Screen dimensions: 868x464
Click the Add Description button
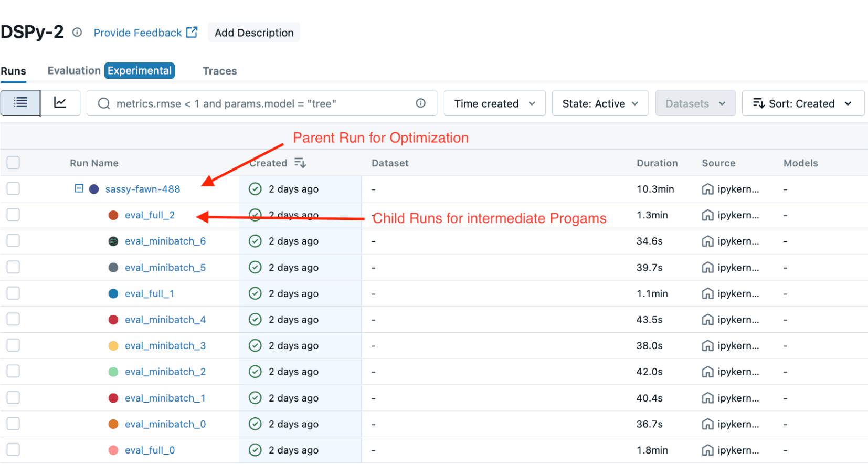(254, 33)
